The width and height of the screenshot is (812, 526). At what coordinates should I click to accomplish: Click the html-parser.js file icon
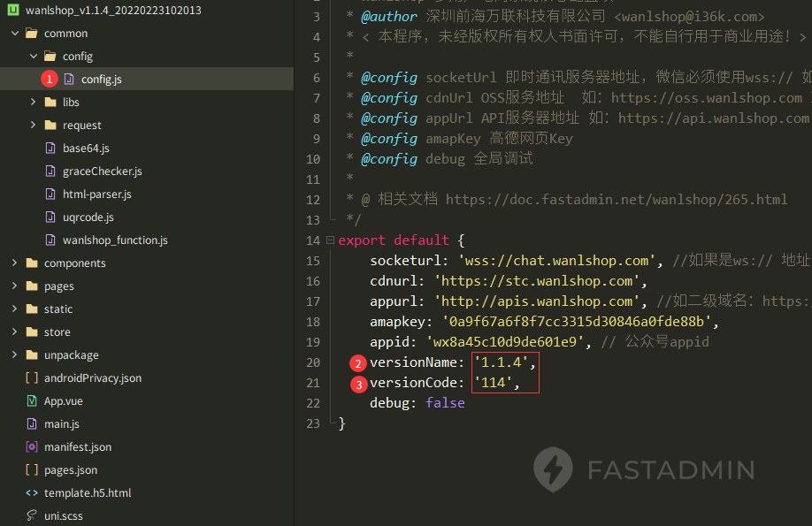50,194
